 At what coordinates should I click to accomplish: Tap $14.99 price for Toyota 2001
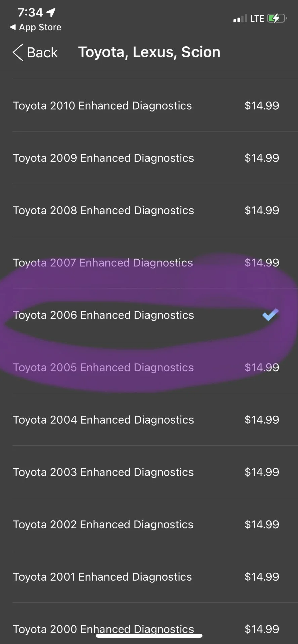click(262, 577)
